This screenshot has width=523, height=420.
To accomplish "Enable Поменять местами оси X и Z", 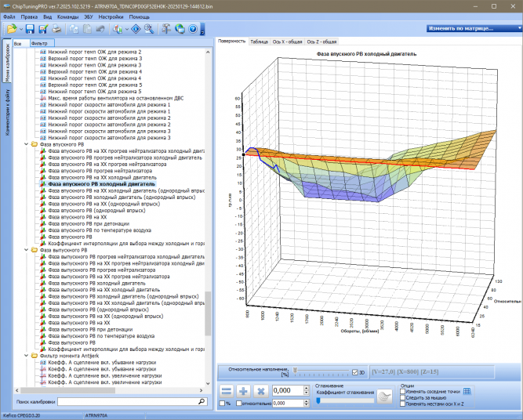I will coord(403,404).
